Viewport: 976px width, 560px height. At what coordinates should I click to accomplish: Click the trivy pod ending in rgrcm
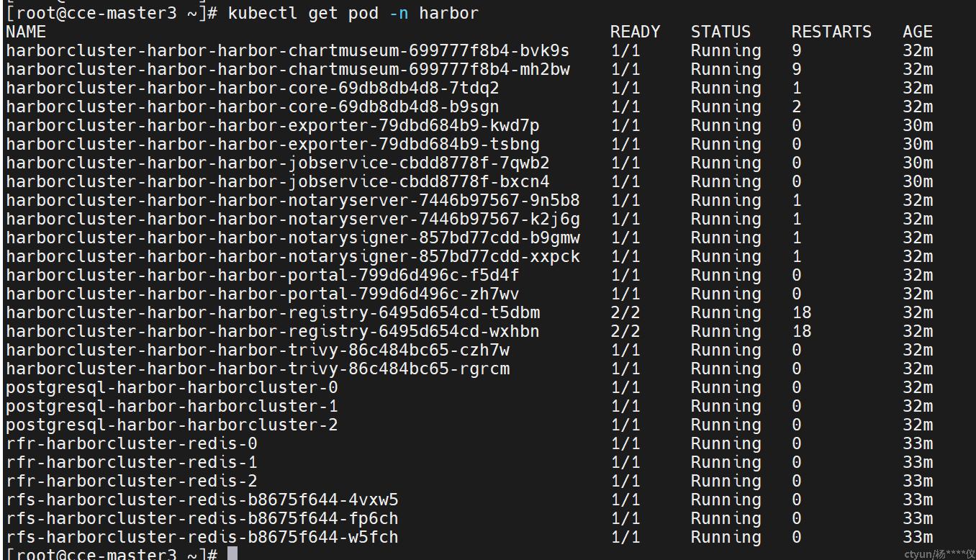point(258,369)
